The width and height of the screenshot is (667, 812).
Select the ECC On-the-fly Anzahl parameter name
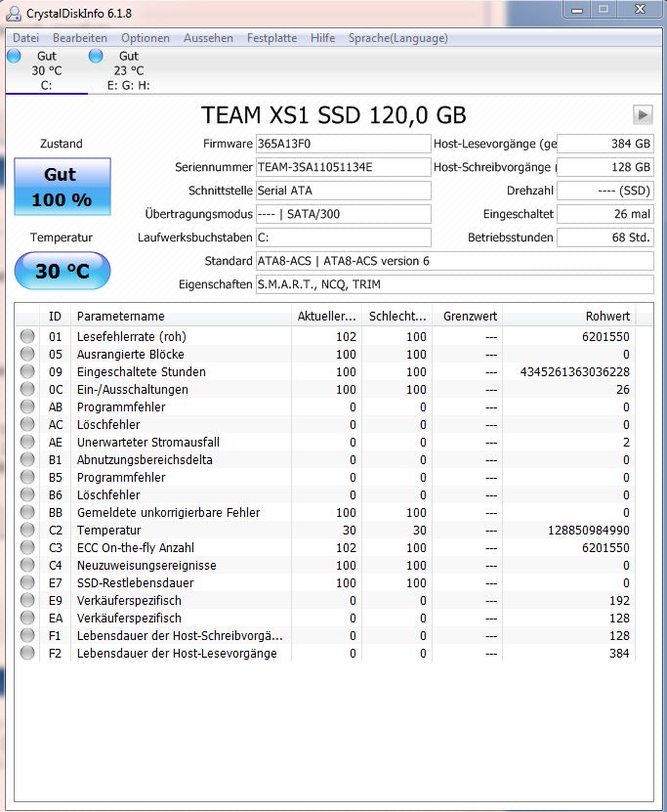click(x=136, y=548)
